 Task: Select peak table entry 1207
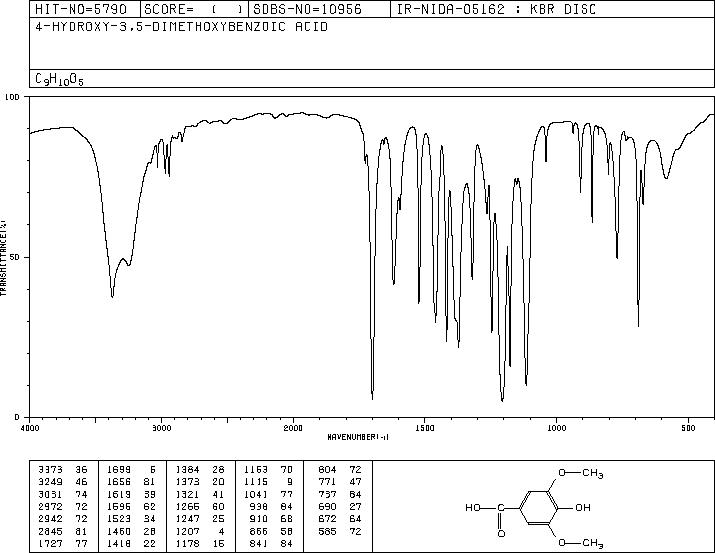pyautogui.click(x=200, y=531)
